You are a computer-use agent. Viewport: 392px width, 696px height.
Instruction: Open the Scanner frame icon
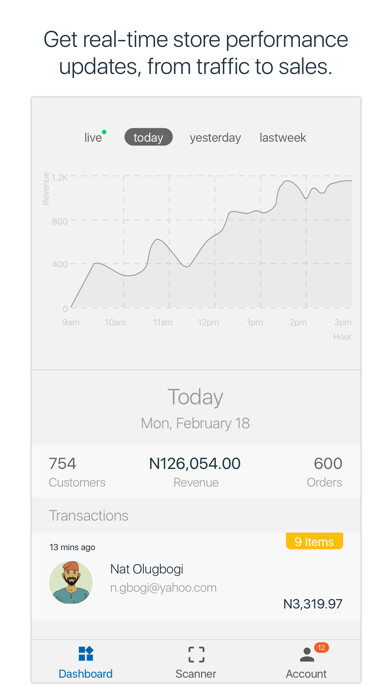click(x=196, y=654)
